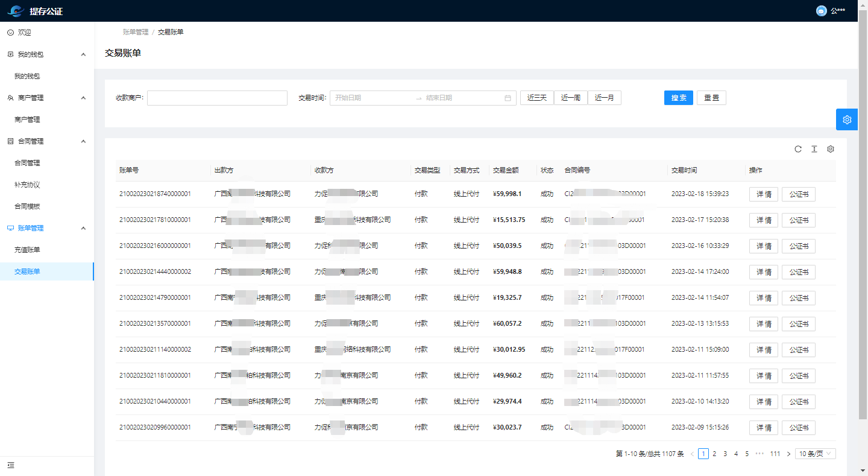Screen dimensions: 868x476
Task: Click the 提存公证 logo icon
Action: coord(15,11)
